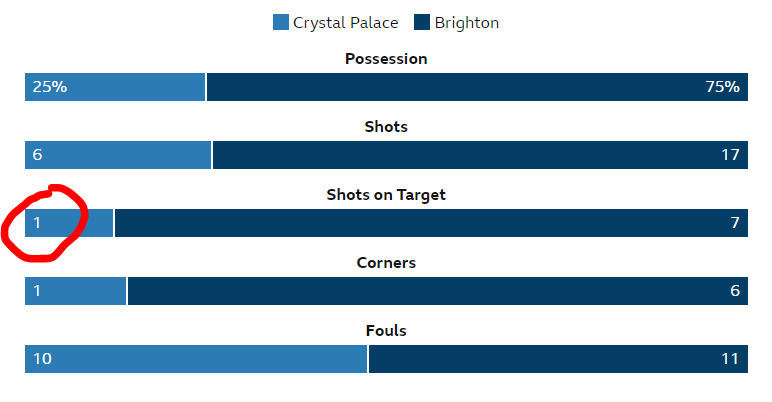The image size is (772, 402).
Task: Select Brighton's 17 shots bar
Action: pyautogui.click(x=481, y=155)
